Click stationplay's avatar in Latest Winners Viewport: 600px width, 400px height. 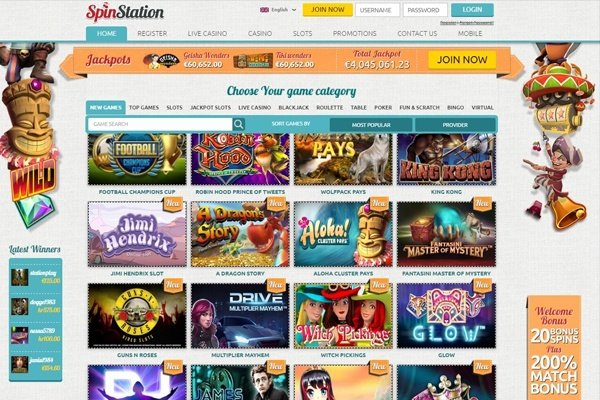20,277
